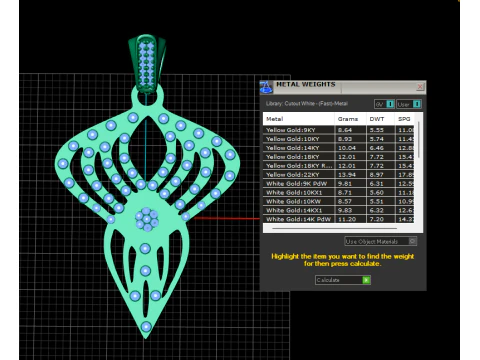
Task: Sort by the SPG column header
Action: coord(404,119)
